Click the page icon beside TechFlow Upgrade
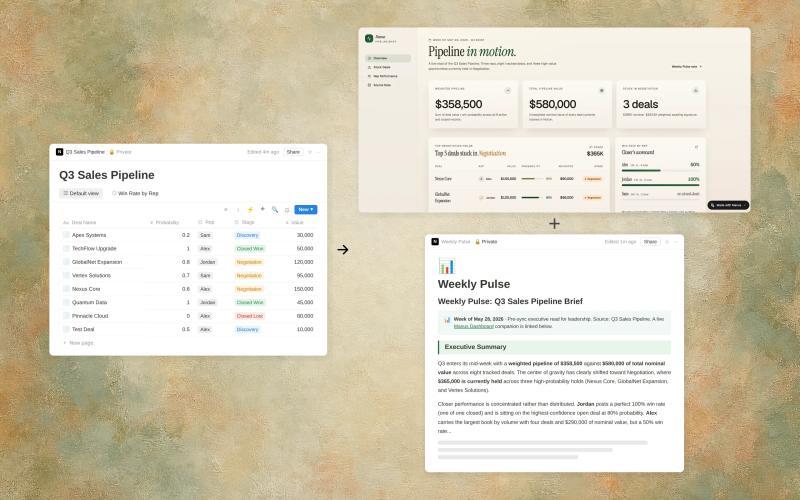Viewport: 800px width, 500px height. (66, 248)
